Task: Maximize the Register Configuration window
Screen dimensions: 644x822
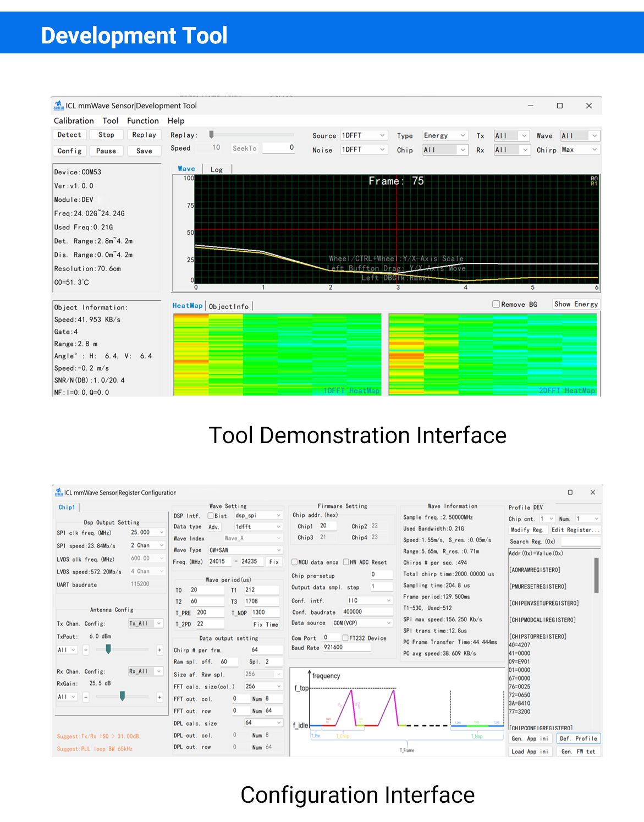Action: point(570,492)
